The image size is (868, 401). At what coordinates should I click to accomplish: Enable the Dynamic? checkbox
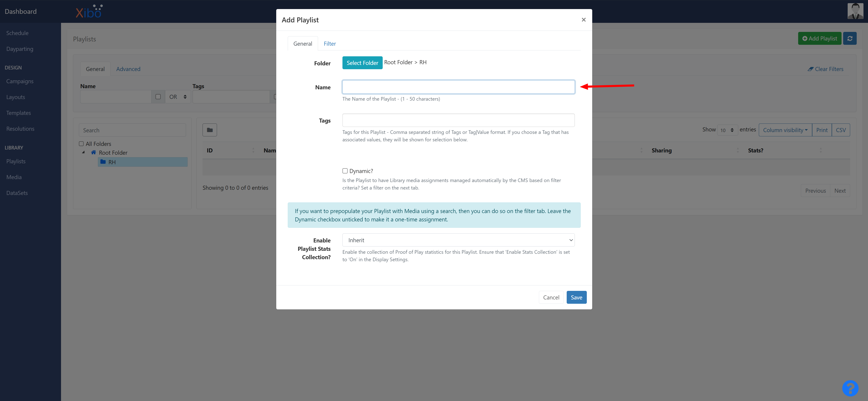pos(345,171)
